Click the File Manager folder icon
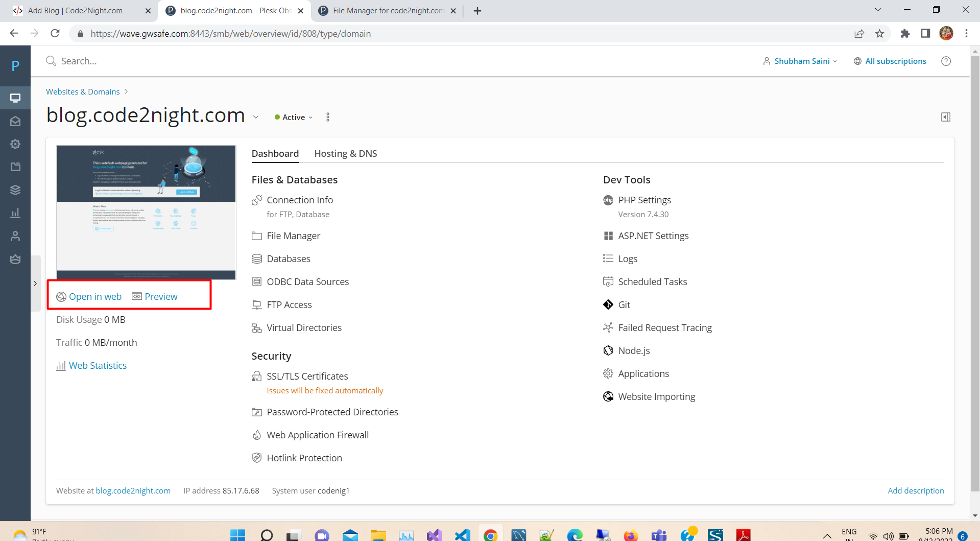The height and width of the screenshot is (541, 980). (257, 236)
